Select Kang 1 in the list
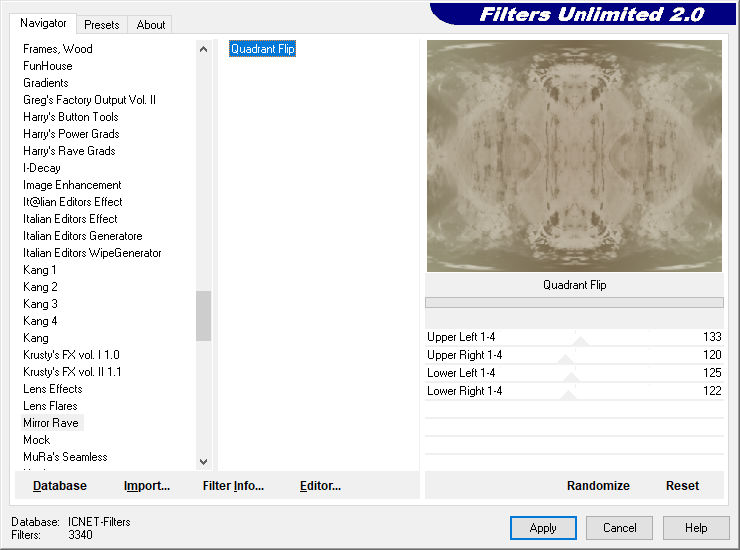The width and height of the screenshot is (740, 550). [40, 270]
